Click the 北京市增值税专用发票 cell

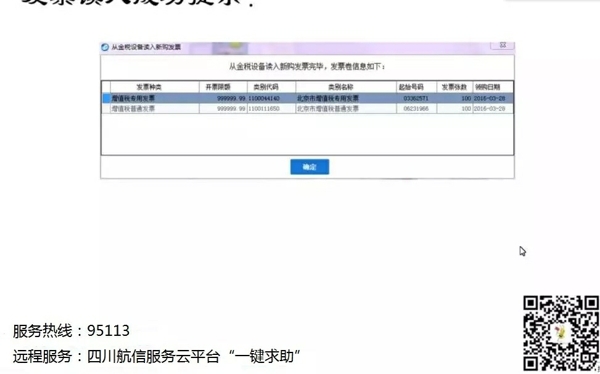346,98
